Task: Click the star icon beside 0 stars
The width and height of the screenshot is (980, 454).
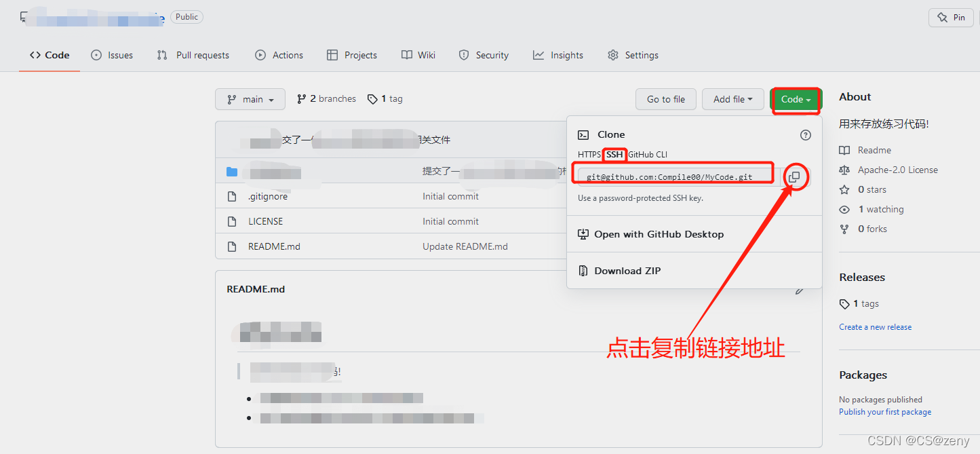Action: [844, 189]
